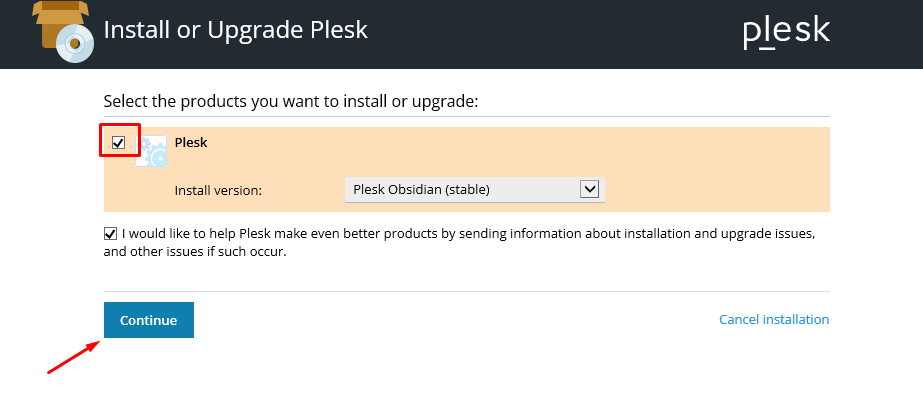
Task: Click the CD disc on the installer icon
Action: coord(75,45)
